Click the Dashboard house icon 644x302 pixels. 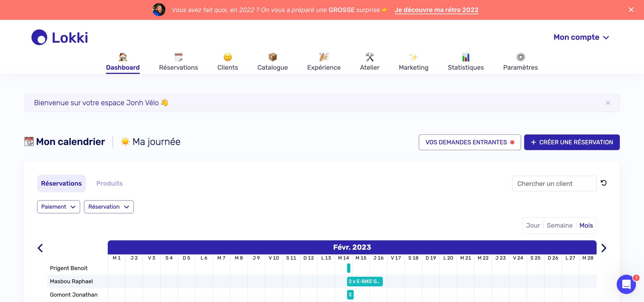click(x=123, y=57)
